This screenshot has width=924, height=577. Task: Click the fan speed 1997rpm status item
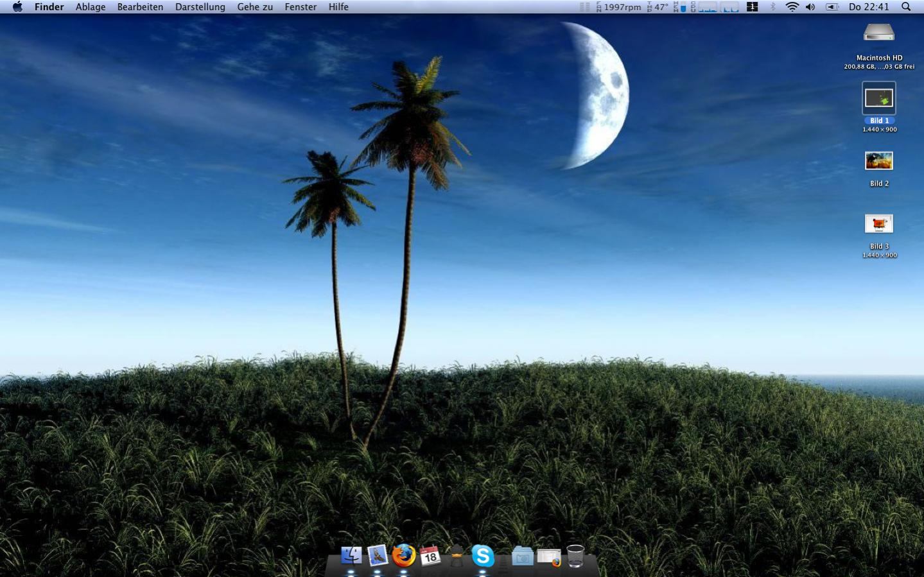tap(618, 7)
